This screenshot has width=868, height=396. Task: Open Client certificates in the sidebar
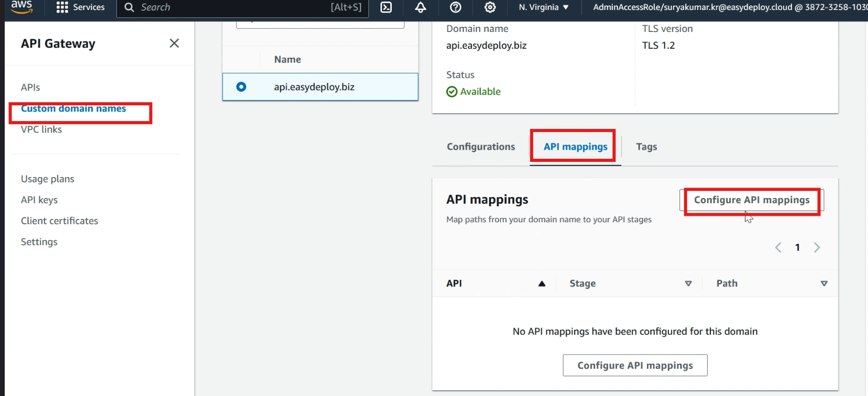(x=60, y=221)
